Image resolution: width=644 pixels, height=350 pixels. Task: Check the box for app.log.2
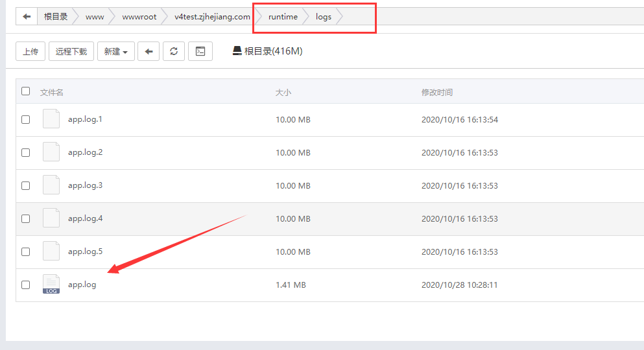tap(26, 152)
